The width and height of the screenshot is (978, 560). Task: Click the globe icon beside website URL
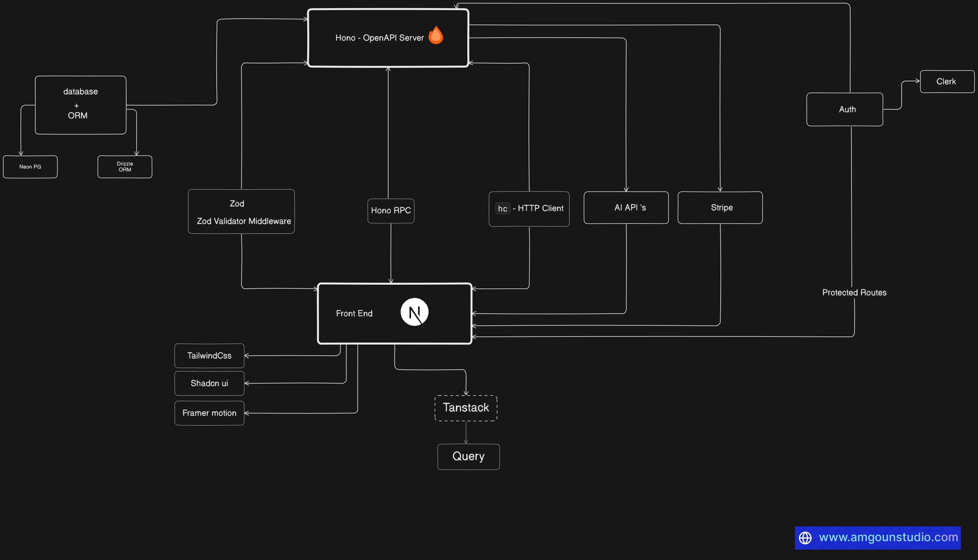pos(805,538)
